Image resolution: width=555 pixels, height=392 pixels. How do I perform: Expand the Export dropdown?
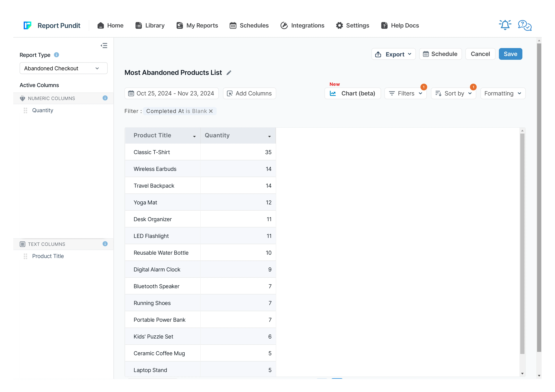(393, 54)
